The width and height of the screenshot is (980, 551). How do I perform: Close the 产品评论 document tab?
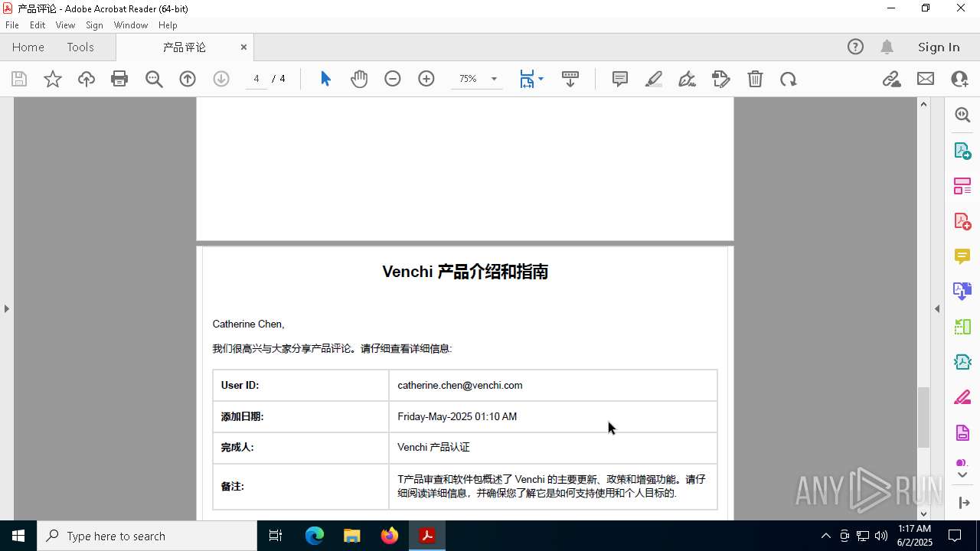(243, 47)
